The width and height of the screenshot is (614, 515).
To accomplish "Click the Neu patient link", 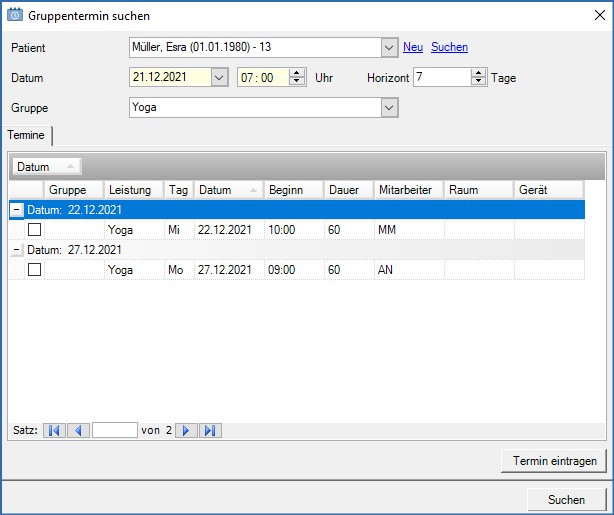I will pos(412,47).
